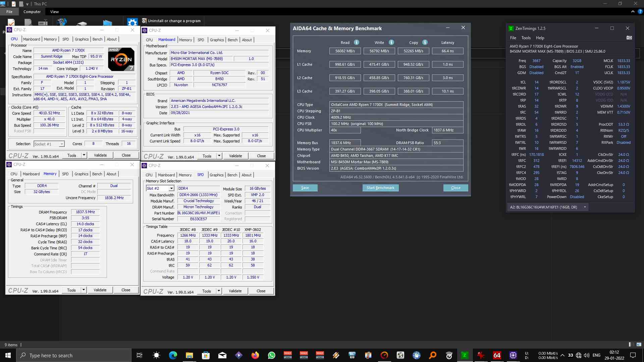Click Part Number BL16G36C16U4W.M16FE1 field

tap(199, 213)
